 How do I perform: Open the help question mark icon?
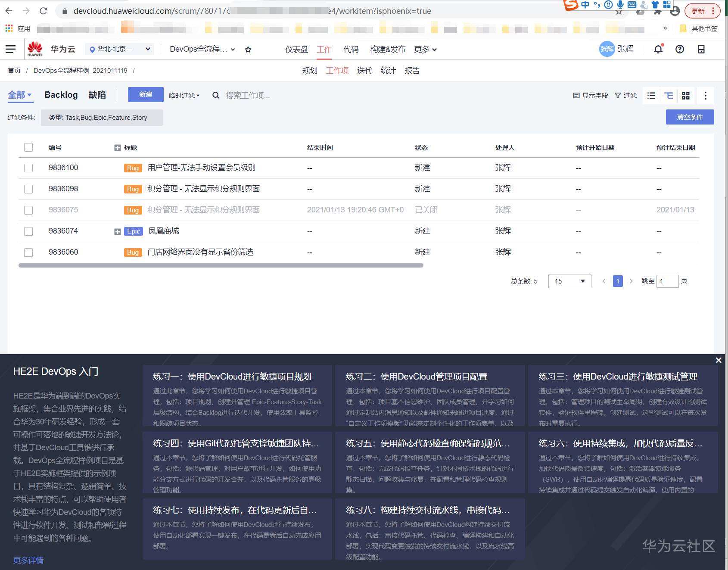(680, 49)
